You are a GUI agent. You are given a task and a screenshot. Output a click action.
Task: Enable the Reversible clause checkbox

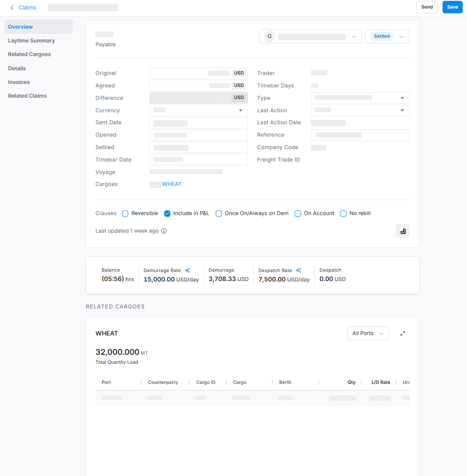pos(125,213)
